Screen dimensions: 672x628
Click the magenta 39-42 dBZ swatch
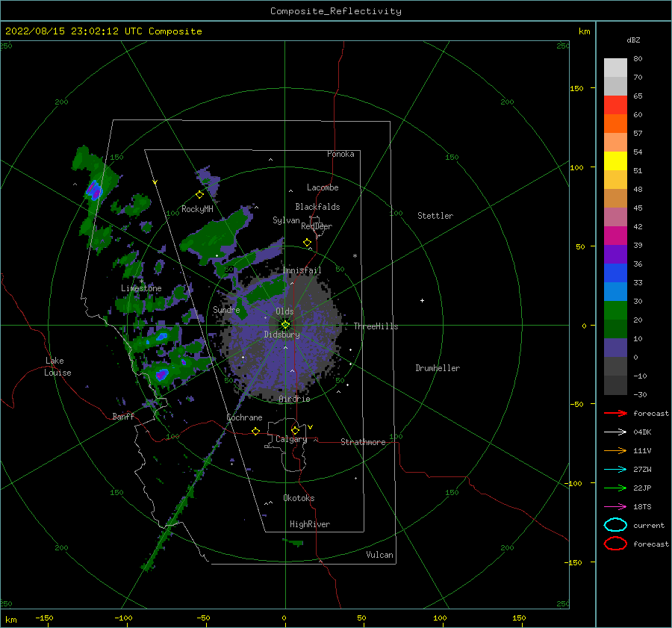point(615,236)
